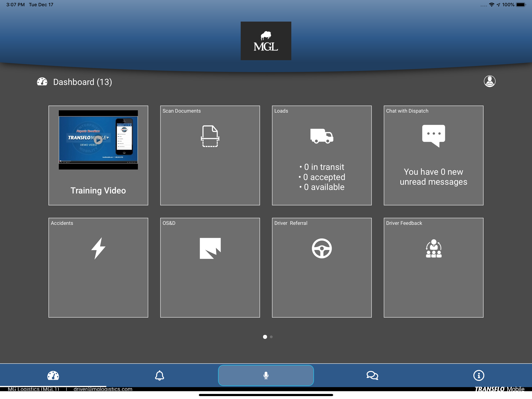Tap the driver@mglogistics.com footer text
Screen dimensions: 532x399
[x=103, y=389]
